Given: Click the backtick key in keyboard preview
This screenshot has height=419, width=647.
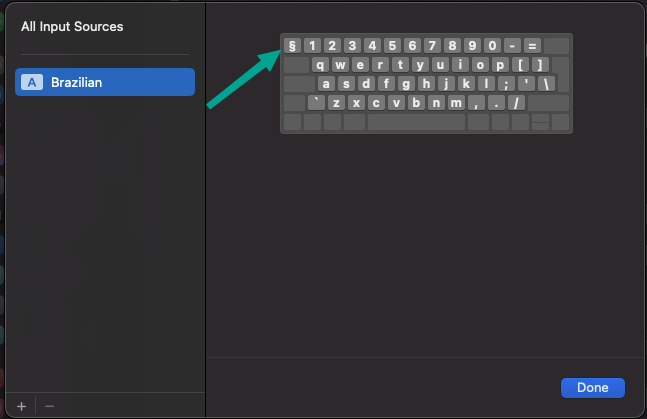Looking at the screenshot, I should point(317,102).
